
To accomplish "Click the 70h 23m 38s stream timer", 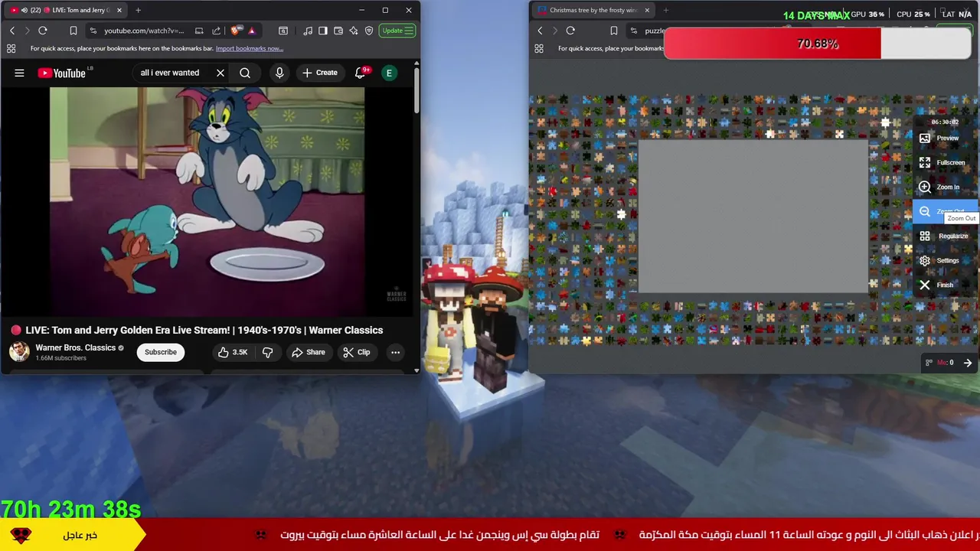I will click(x=70, y=509).
